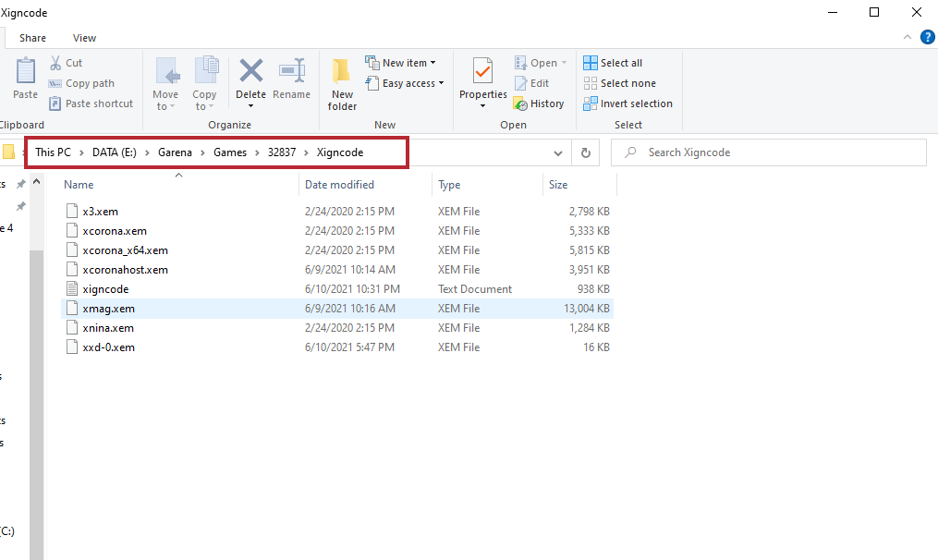The width and height of the screenshot is (938, 560).
Task: Go to This PC in breadcrumb
Action: (x=53, y=152)
